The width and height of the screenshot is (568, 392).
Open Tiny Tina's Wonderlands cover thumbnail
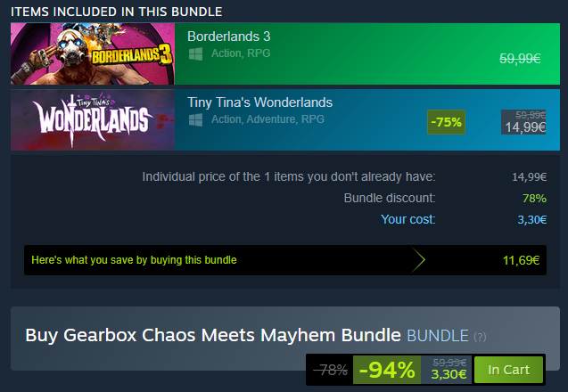tap(93, 119)
